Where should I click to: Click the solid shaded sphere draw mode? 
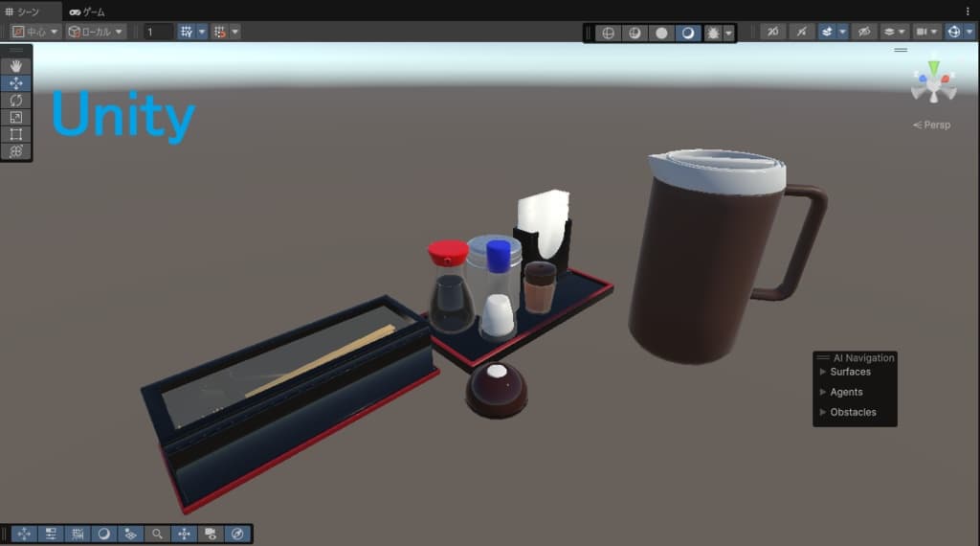661,33
